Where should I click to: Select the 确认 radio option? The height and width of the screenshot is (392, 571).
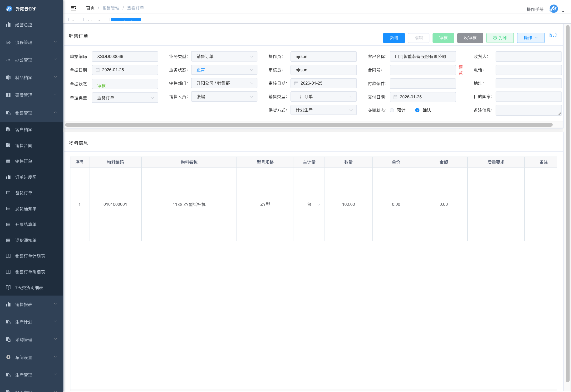coord(417,110)
